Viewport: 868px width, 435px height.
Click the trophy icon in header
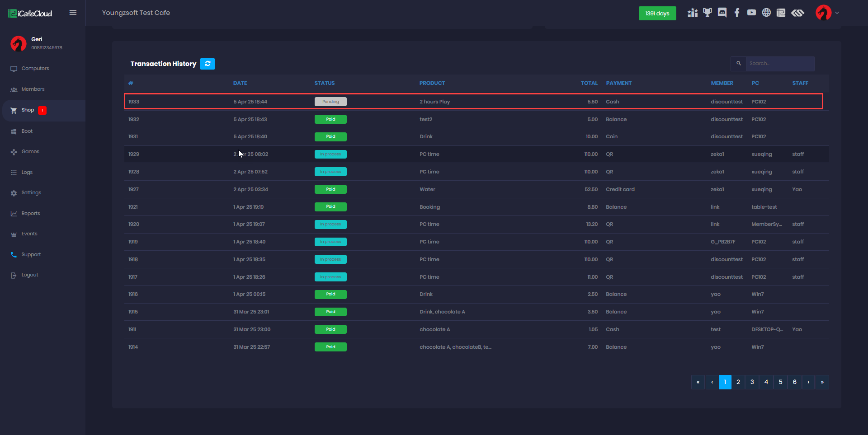(708, 13)
